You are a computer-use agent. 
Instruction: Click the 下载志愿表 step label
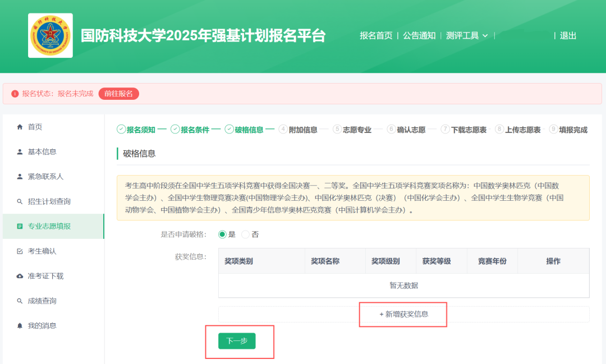pyautogui.click(x=469, y=130)
